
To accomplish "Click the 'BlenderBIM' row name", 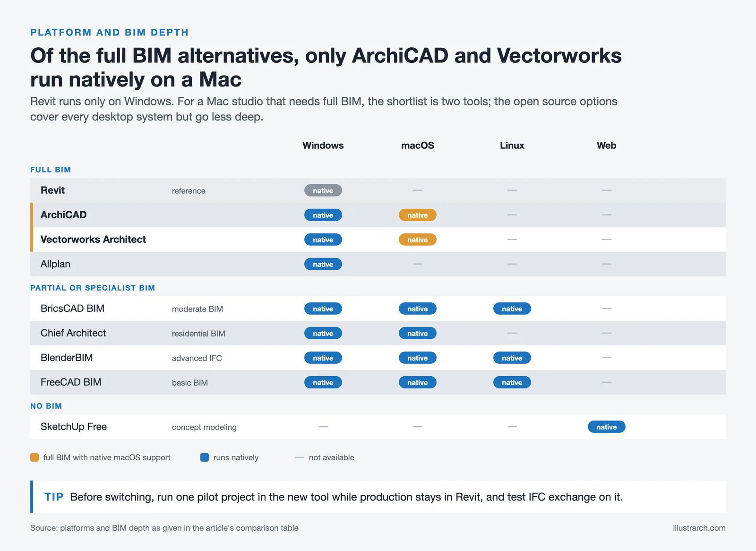I will (67, 358).
